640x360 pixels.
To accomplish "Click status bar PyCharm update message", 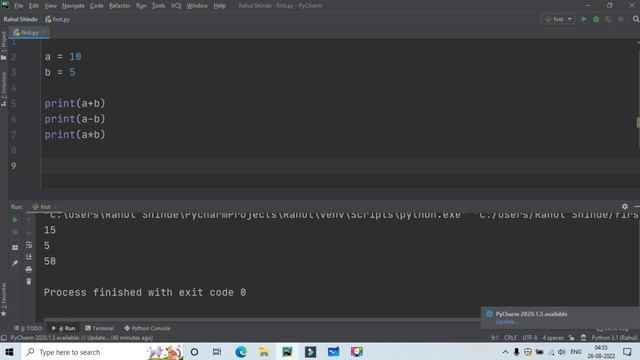I will [82, 338].
